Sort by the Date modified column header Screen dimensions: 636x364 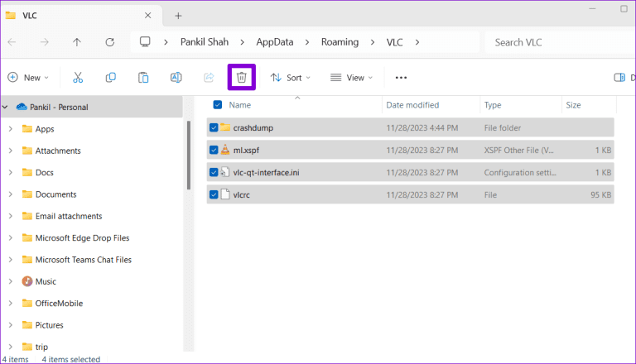(412, 105)
